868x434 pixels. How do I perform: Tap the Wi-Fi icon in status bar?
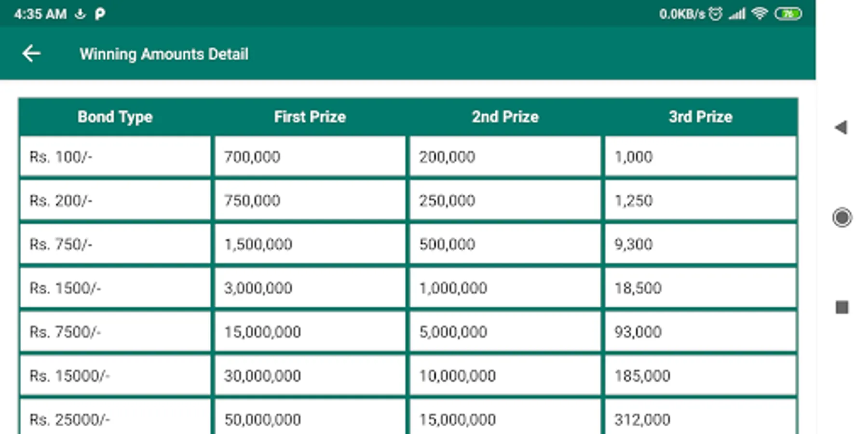759,14
